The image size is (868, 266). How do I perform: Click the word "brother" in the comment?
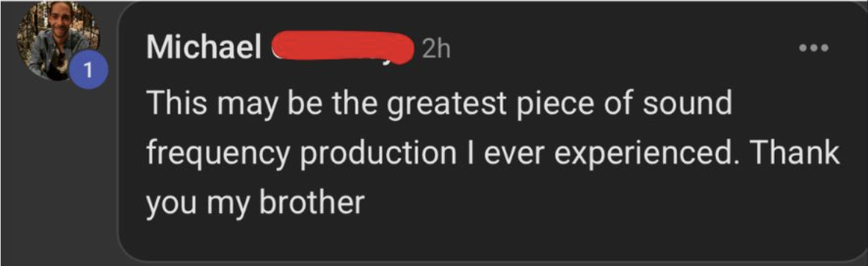pos(311,201)
